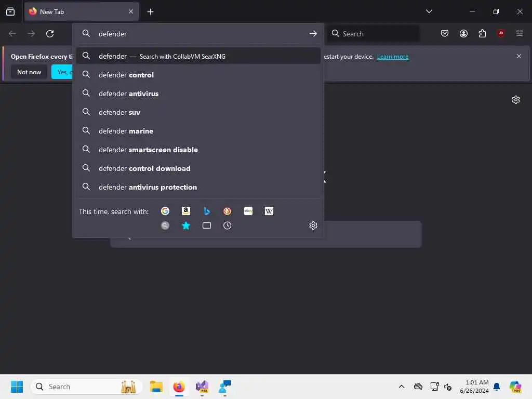Click Firefox icon in taskbar

tap(179, 387)
